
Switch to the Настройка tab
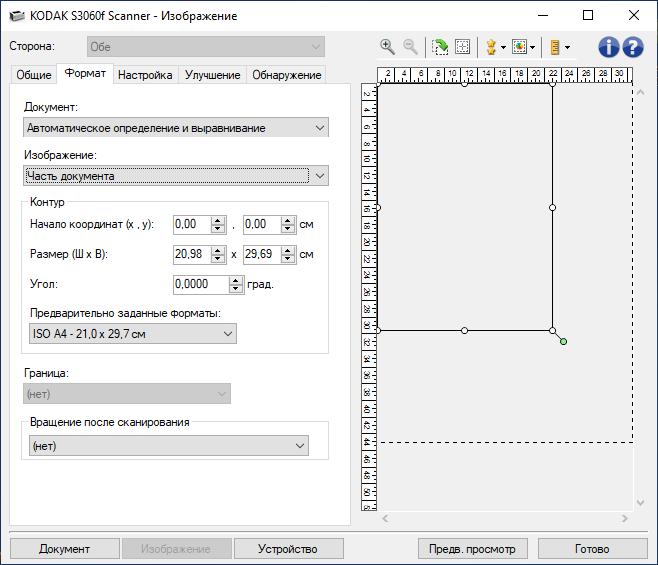coord(146,75)
